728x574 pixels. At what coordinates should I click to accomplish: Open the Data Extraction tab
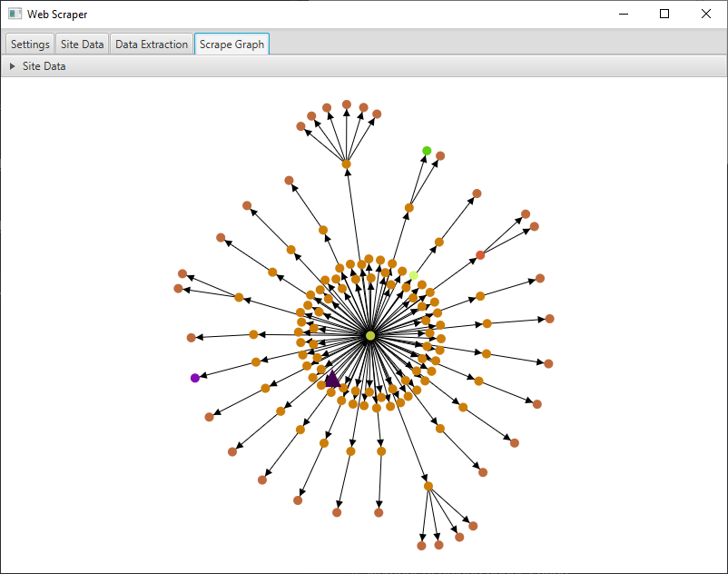(152, 45)
